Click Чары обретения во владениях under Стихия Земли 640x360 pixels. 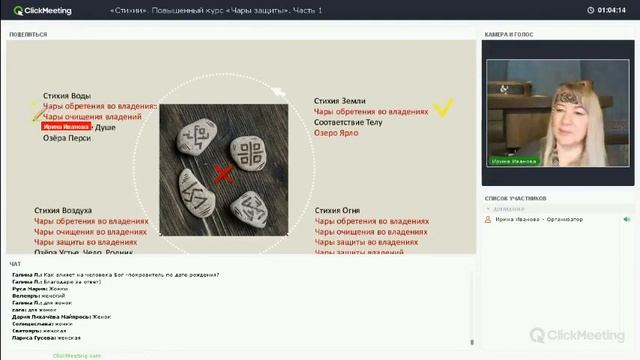point(371,111)
